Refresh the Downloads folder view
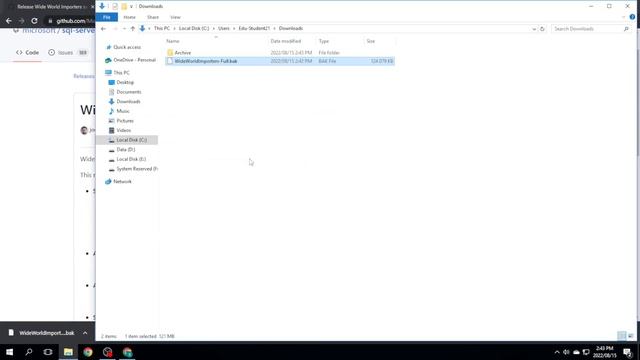 click(x=542, y=29)
